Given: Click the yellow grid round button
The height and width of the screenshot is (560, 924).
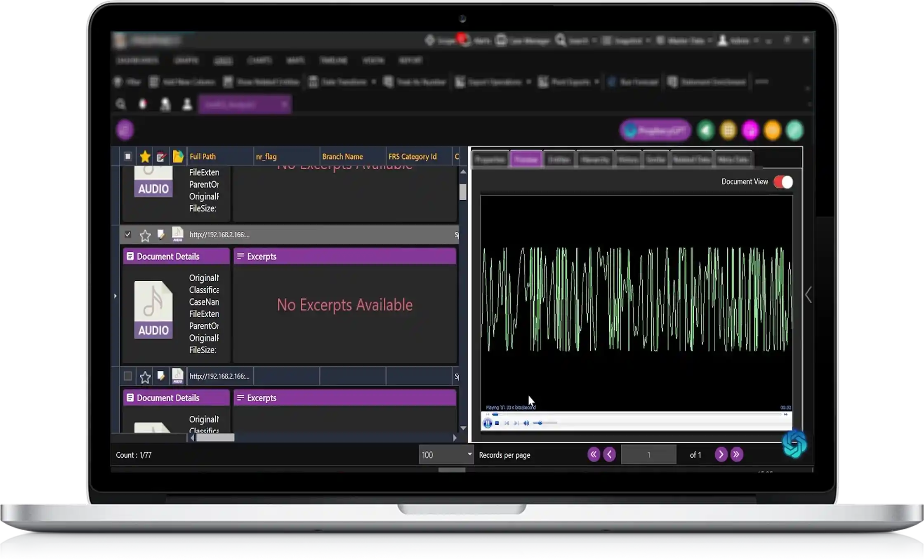Looking at the screenshot, I should pos(728,131).
